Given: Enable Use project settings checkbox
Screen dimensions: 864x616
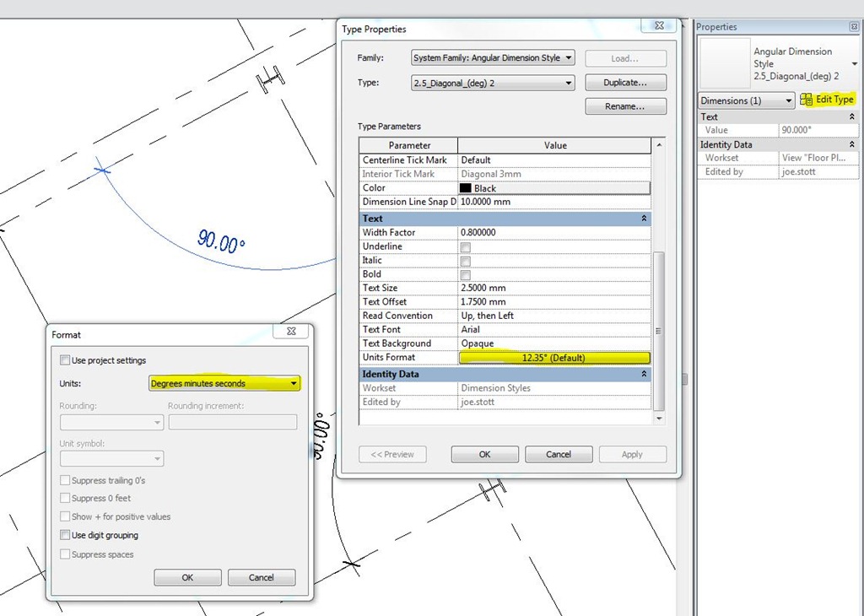Looking at the screenshot, I should pyautogui.click(x=65, y=360).
